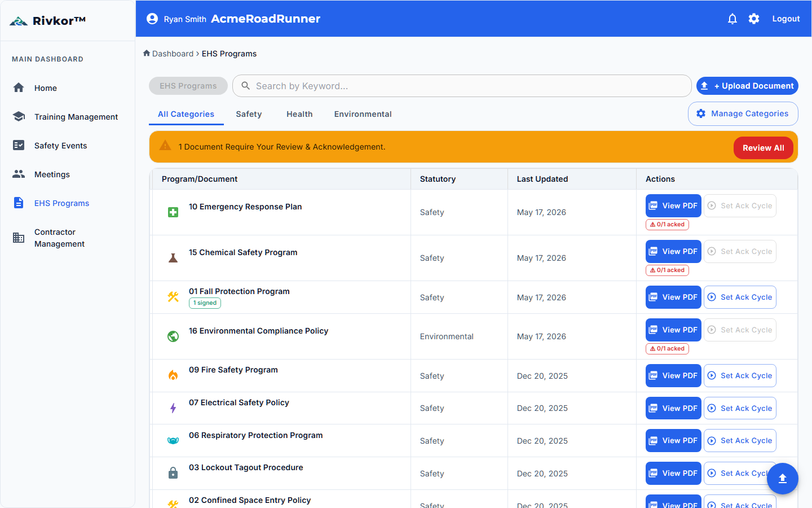View PDF for Lockout Tagout Procedure

[673, 473]
